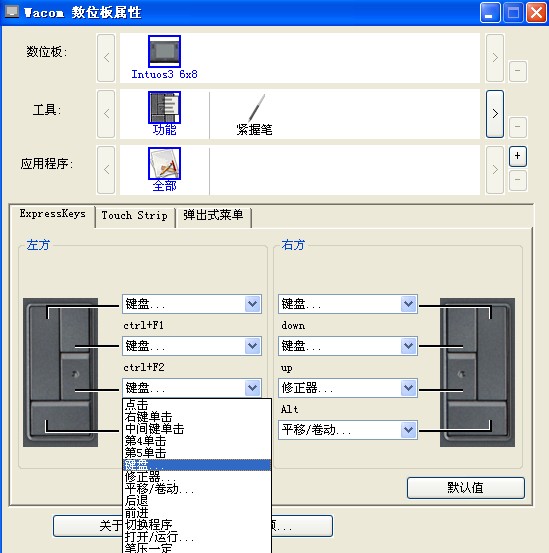This screenshot has height=553, width=549.
Task: Choose 后退 from the dropdown list
Action: tap(197, 501)
